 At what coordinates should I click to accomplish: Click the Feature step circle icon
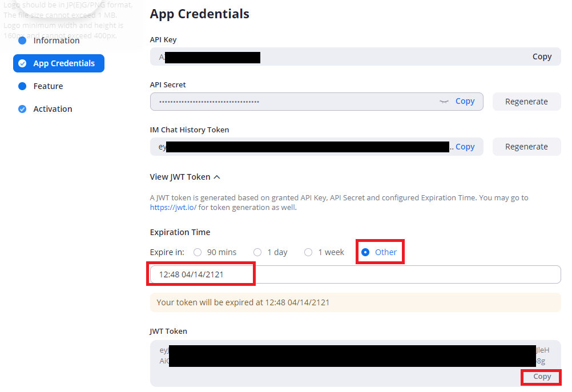22,86
